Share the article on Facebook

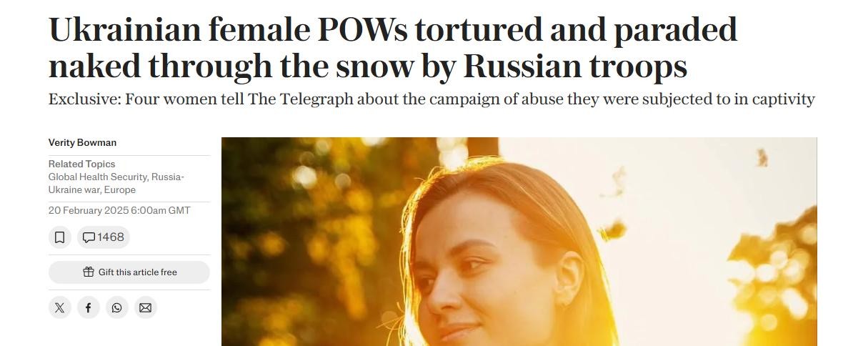[88, 307]
